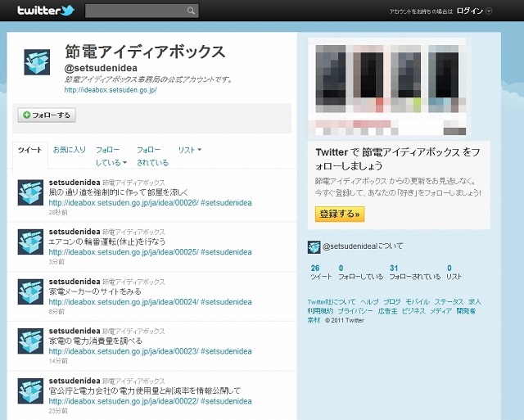
Task: Click avatar on the idea/00026 tweet
Action: click(30, 192)
